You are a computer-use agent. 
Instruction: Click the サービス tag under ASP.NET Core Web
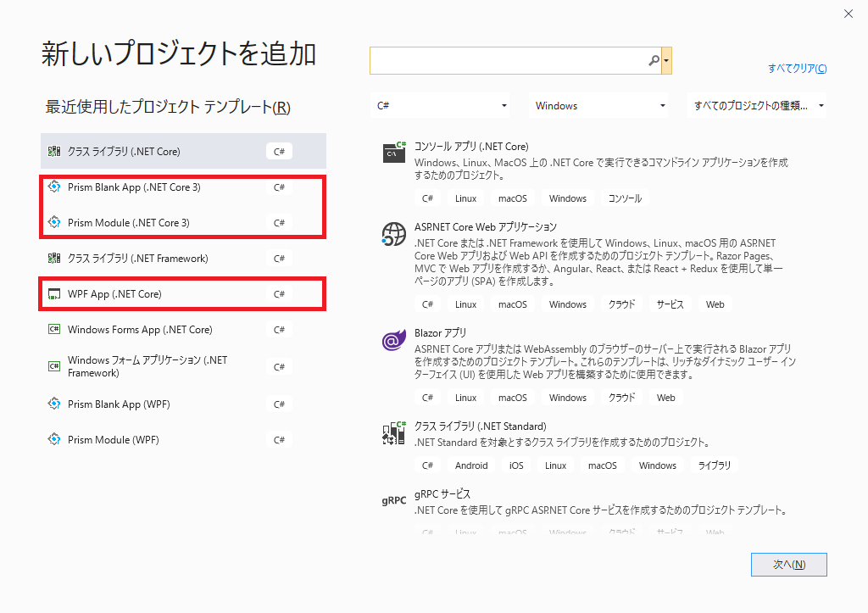[x=670, y=304]
